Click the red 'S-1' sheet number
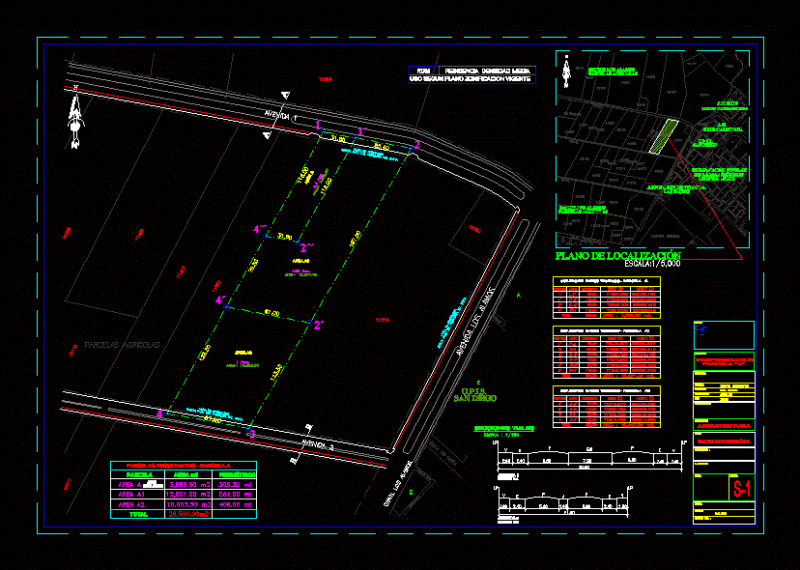The height and width of the screenshot is (570, 800). tap(741, 489)
